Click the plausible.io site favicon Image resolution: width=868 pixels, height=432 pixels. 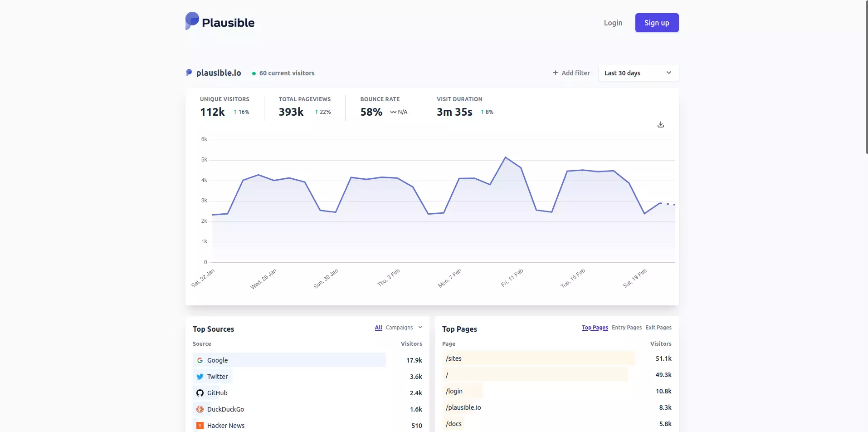(x=189, y=73)
